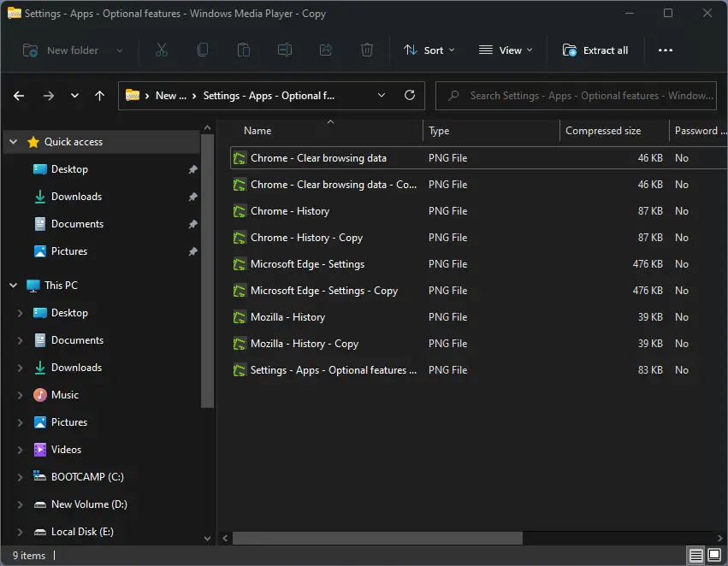The width and height of the screenshot is (728, 566).
Task: Click Extract all button
Action: pos(595,50)
